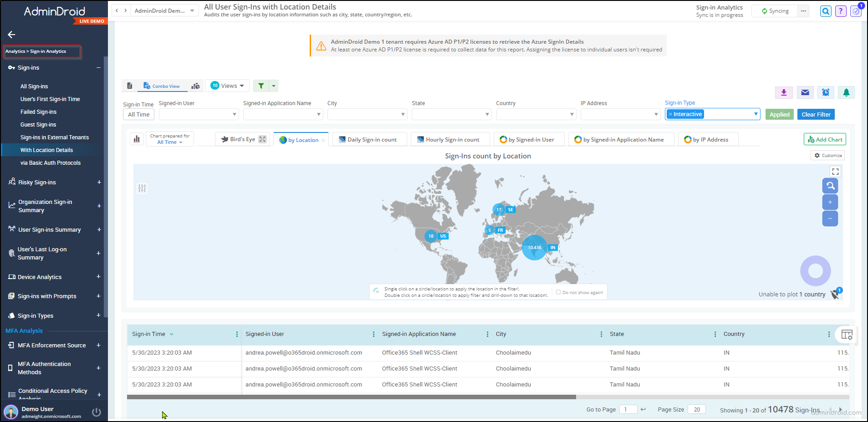Collapse the Sign-ins section in the sidebar

click(98, 67)
